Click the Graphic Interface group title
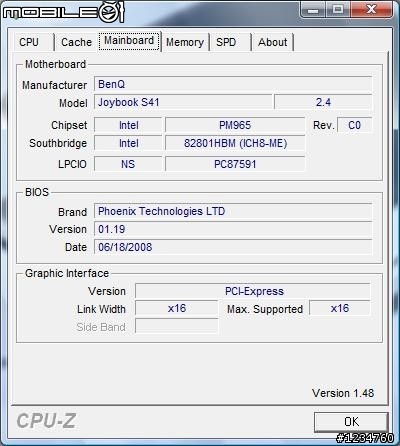400x446 pixels. [x=67, y=273]
